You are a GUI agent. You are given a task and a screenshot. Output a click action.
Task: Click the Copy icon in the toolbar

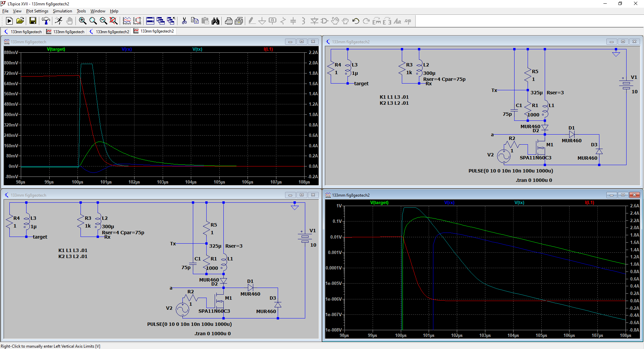click(x=195, y=21)
